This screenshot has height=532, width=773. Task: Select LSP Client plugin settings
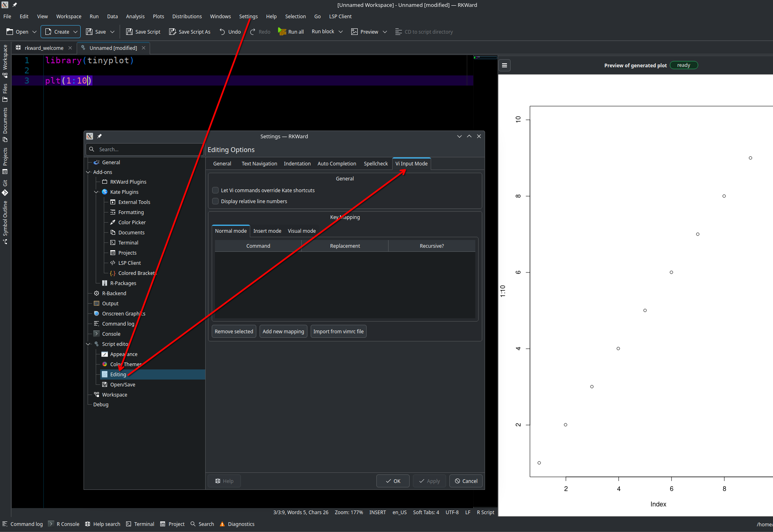(129, 263)
